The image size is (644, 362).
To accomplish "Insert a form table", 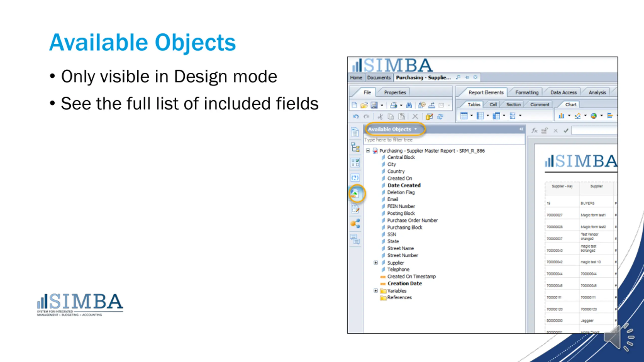I will click(x=512, y=116).
